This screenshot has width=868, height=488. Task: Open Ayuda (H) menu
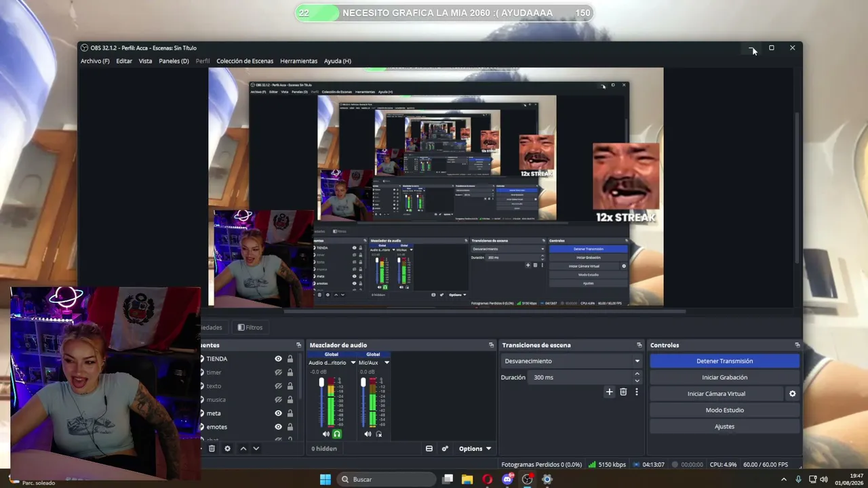(x=338, y=61)
